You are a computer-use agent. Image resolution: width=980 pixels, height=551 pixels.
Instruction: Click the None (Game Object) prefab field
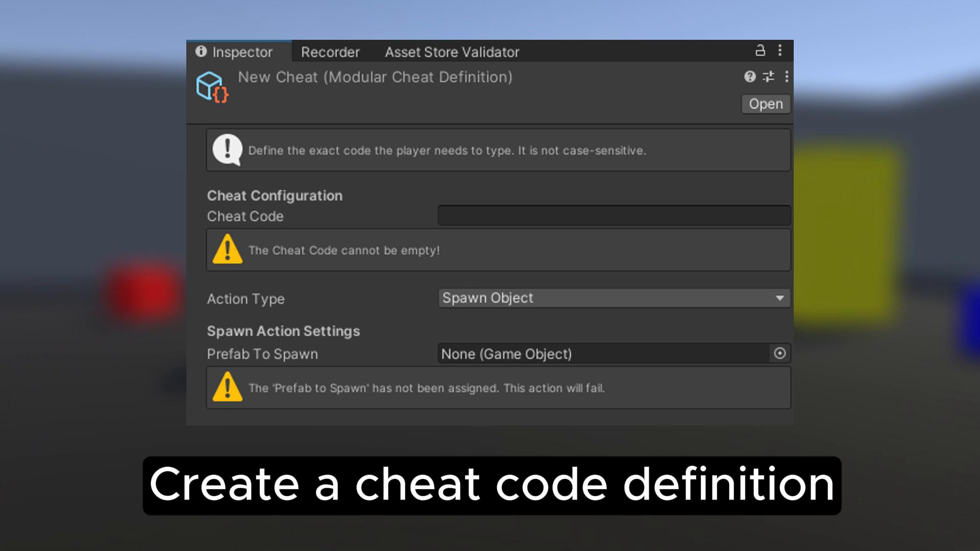[602, 354]
